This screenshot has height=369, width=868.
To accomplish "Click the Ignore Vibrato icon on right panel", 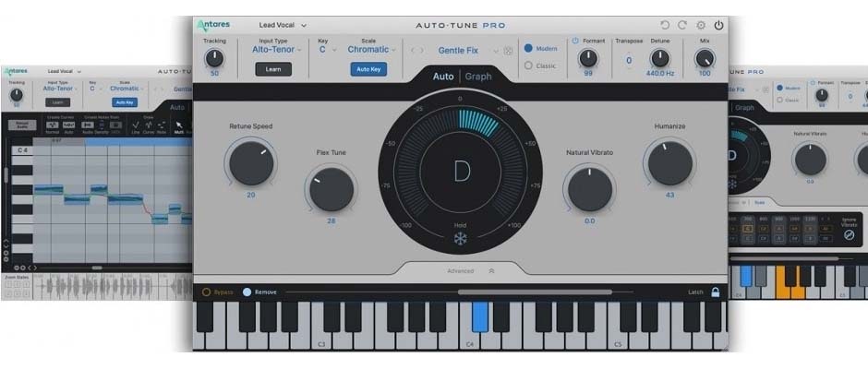I will point(849,235).
